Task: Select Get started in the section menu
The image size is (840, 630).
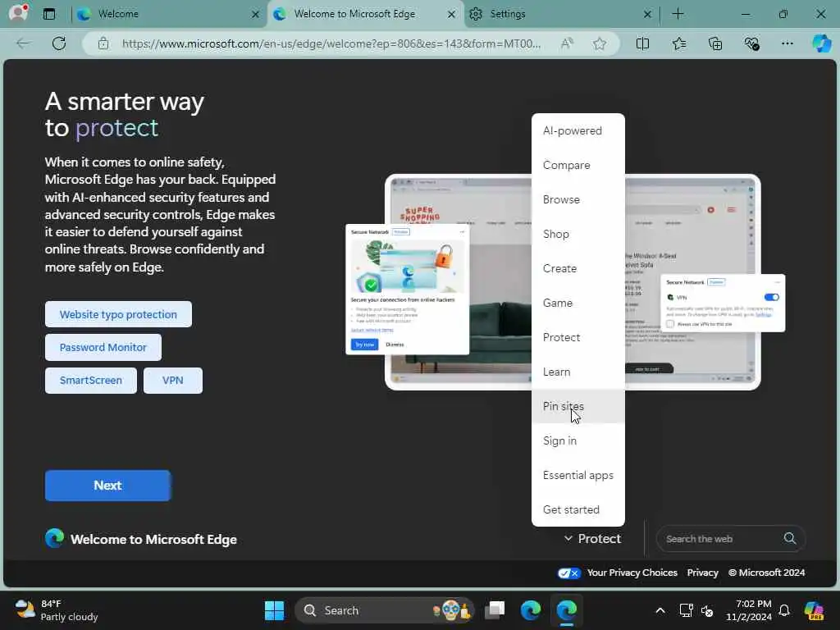Action: click(x=578, y=509)
